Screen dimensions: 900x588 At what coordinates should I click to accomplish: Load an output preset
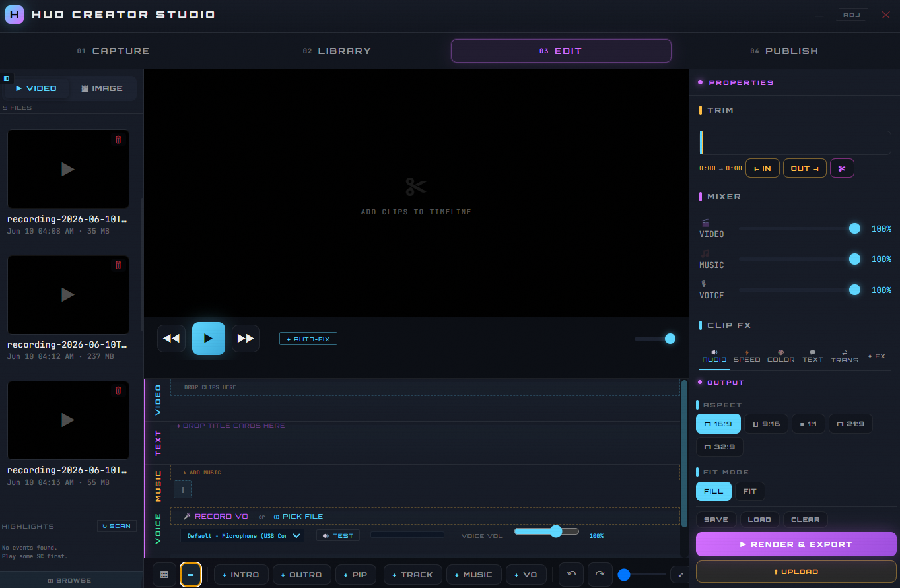pos(760,519)
